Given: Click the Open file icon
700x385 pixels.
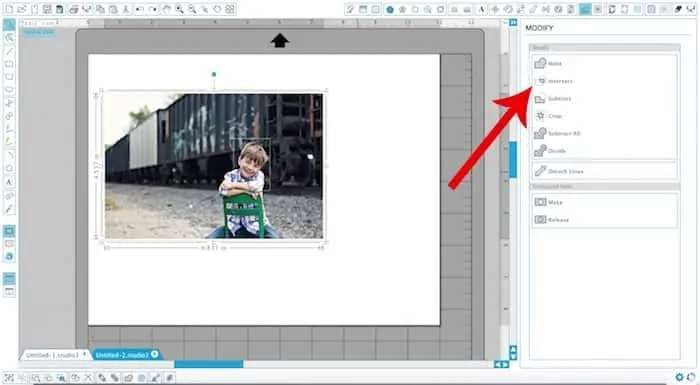Looking at the screenshot, I should click(x=22, y=9).
